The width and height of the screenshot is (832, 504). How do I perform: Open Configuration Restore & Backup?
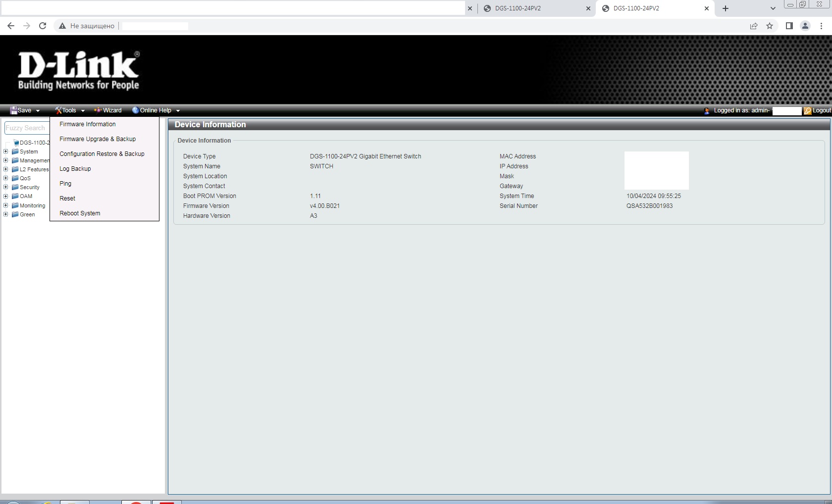(104, 154)
